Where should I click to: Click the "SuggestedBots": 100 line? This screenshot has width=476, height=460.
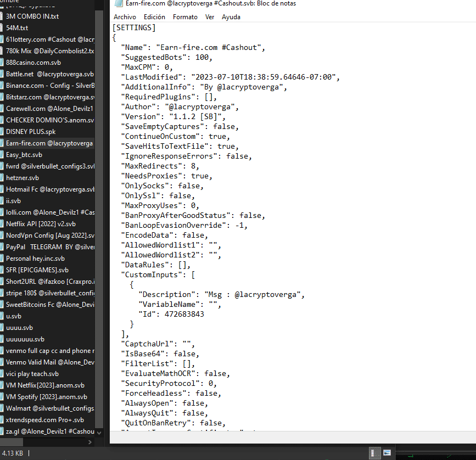point(167,57)
